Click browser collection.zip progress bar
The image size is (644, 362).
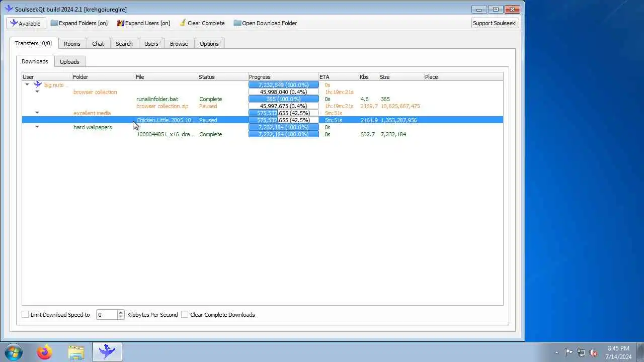(284, 106)
